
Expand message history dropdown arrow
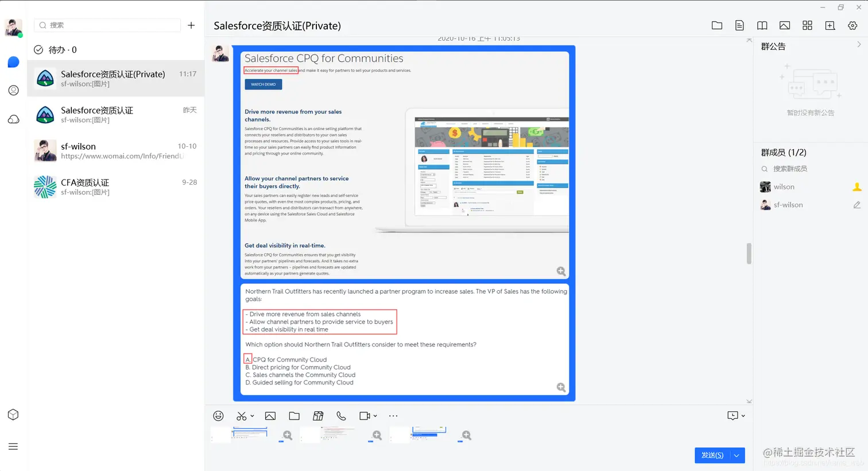click(743, 416)
